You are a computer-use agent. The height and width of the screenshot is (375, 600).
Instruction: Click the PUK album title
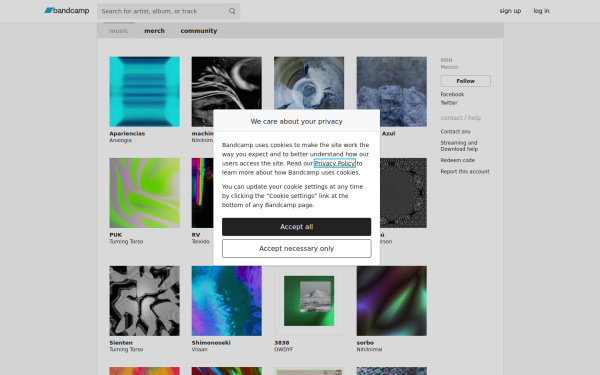(x=116, y=235)
